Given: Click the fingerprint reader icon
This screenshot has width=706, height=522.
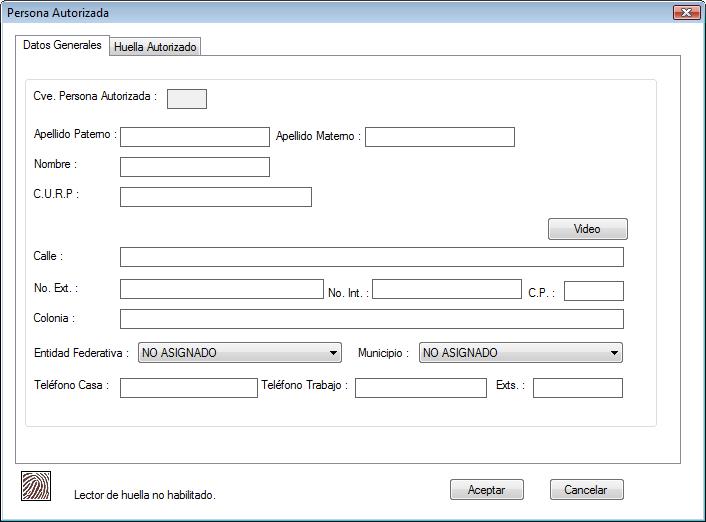Looking at the screenshot, I should pos(36,485).
